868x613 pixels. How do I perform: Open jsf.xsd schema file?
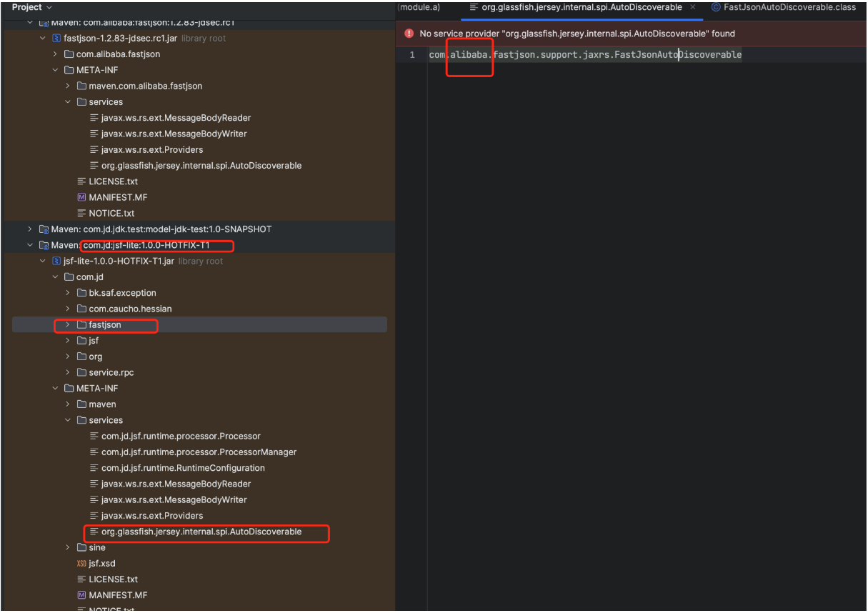102,564
